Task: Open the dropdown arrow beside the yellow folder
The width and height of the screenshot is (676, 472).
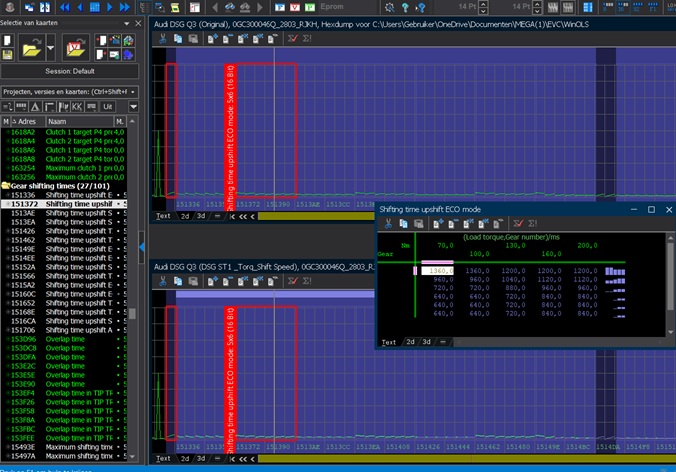Action: point(50,48)
